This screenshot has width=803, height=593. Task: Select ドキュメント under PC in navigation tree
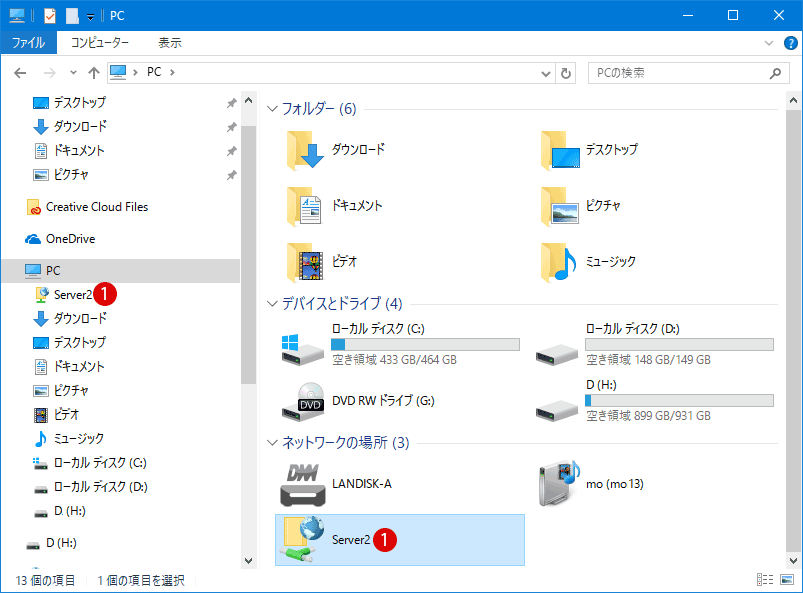(x=79, y=367)
